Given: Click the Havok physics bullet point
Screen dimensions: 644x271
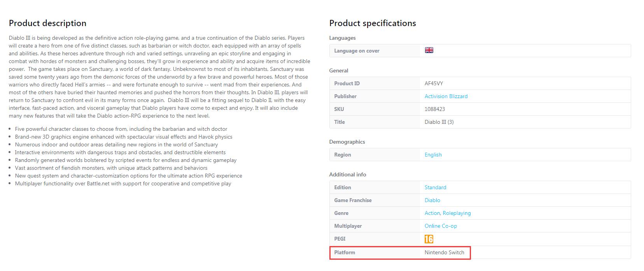Looking at the screenshot, I should pyautogui.click(x=123, y=137).
